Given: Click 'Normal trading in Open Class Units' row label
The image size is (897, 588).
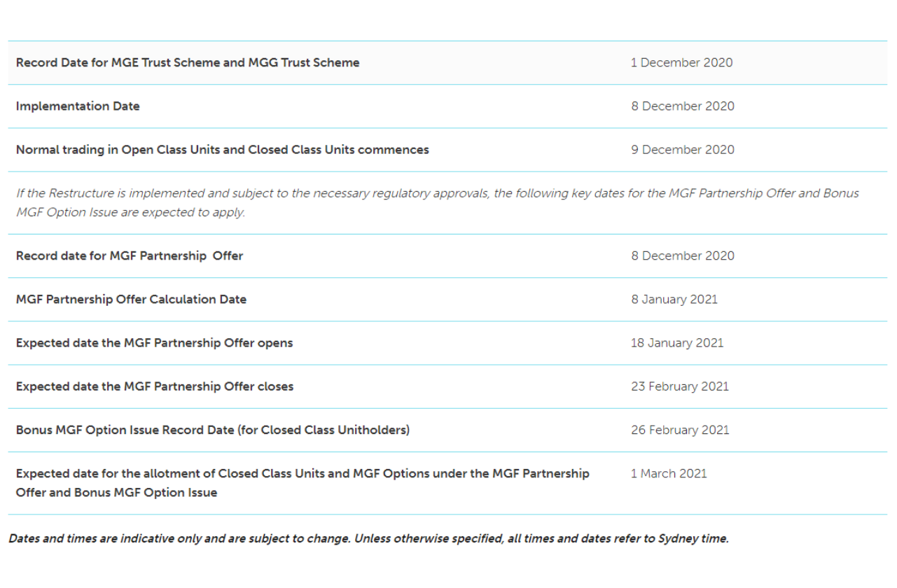Looking at the screenshot, I should coord(223,150).
